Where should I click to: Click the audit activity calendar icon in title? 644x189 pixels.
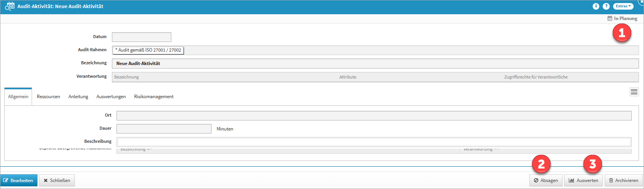click(10, 6)
